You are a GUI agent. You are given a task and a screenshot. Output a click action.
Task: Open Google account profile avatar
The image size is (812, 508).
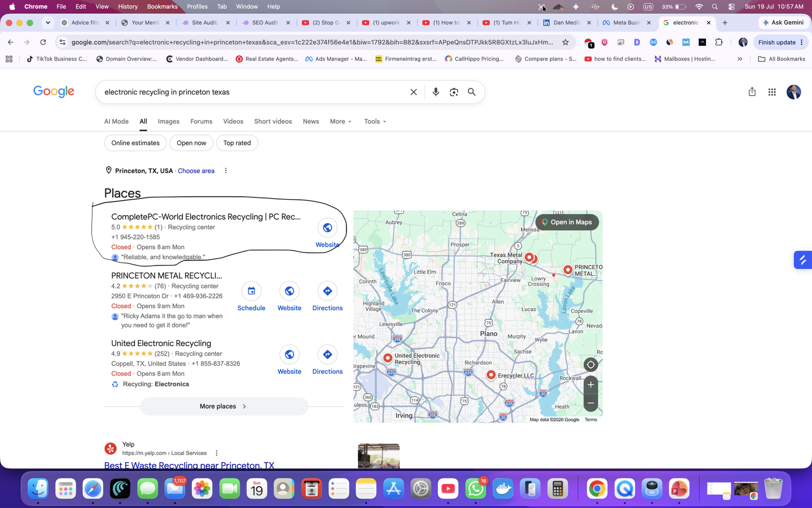(794, 92)
